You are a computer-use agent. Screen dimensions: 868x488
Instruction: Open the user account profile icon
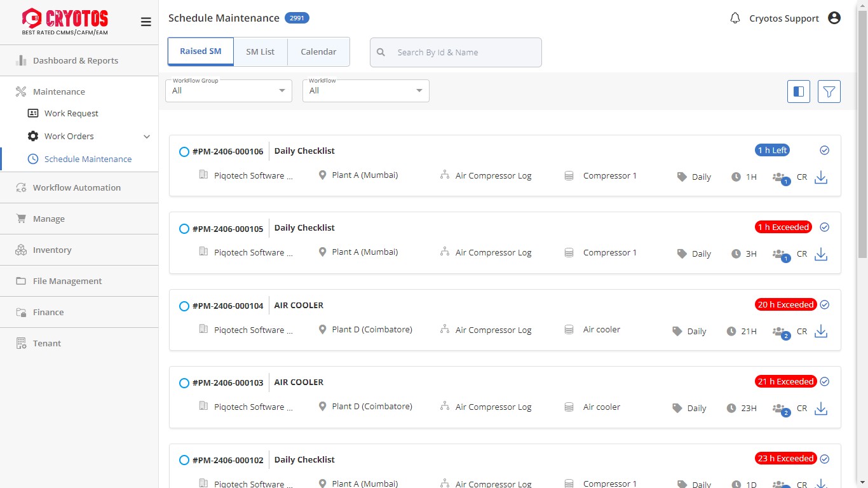[834, 18]
